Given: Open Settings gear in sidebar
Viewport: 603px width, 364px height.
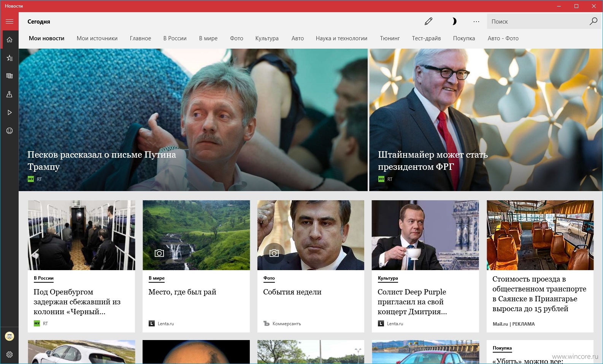Looking at the screenshot, I should [x=10, y=355].
